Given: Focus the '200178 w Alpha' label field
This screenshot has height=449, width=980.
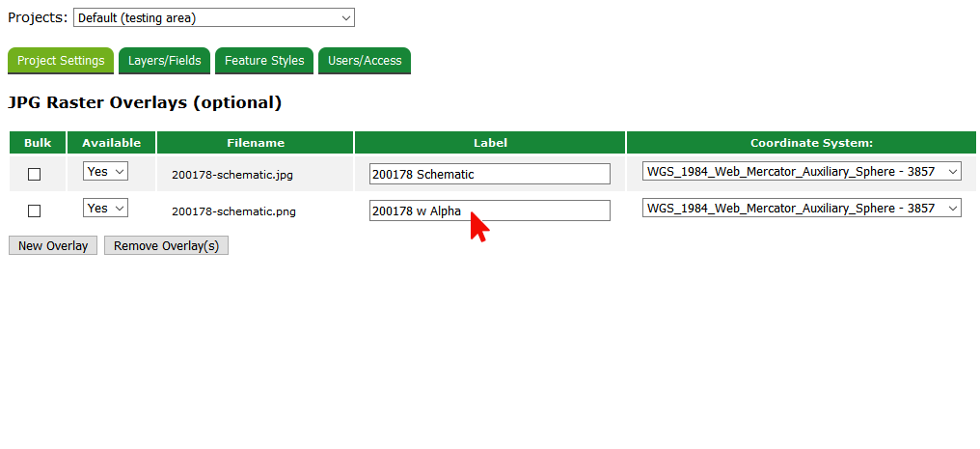Looking at the screenshot, I should (x=489, y=210).
